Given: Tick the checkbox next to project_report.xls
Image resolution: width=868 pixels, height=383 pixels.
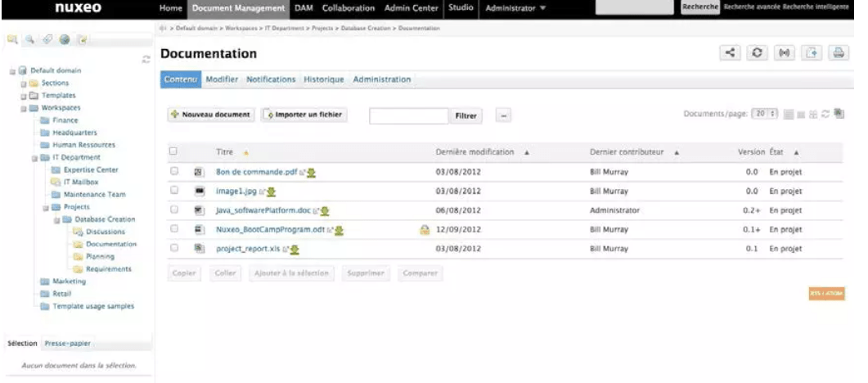Looking at the screenshot, I should 173,248.
